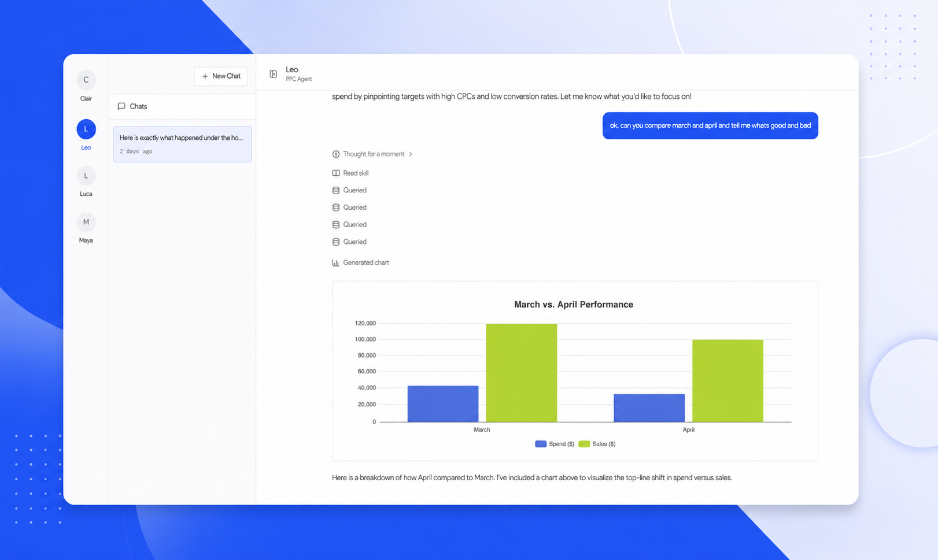Open Clair agent avatar
Image resolution: width=938 pixels, height=560 pixels.
(86, 80)
